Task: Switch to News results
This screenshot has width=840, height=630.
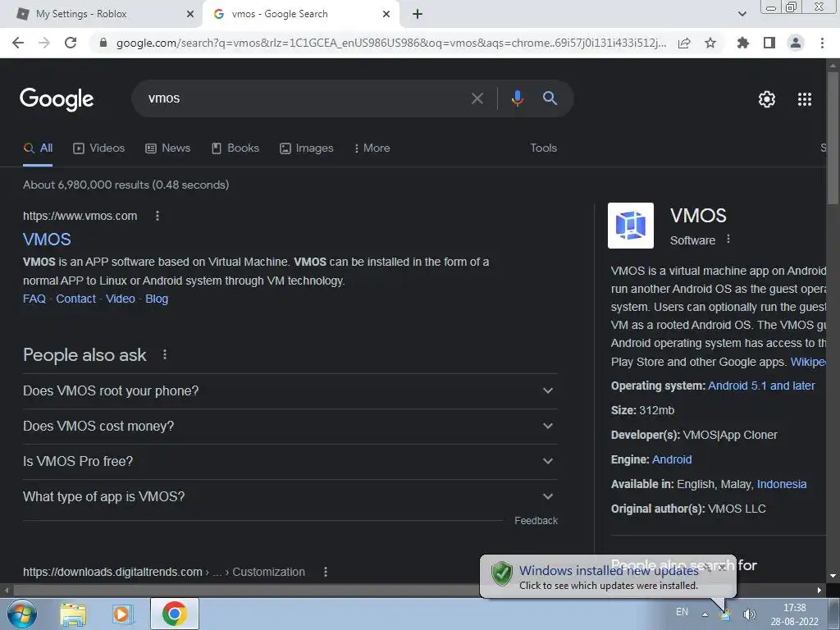Action: tap(167, 148)
